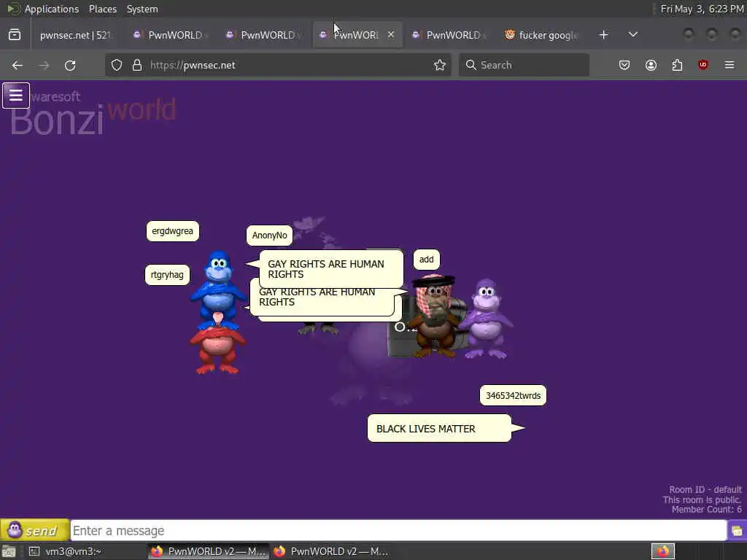747x560 pixels.
Task: Click the icon right of message field
Action: [737, 531]
